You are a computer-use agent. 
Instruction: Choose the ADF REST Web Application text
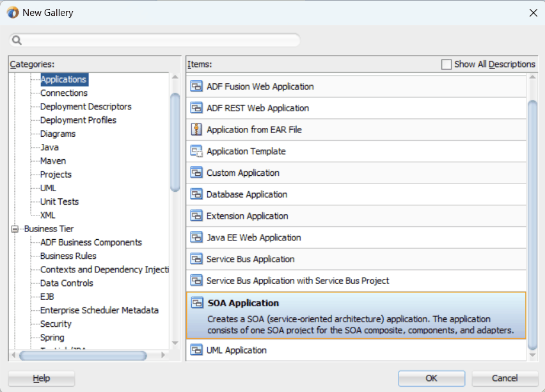click(x=258, y=107)
